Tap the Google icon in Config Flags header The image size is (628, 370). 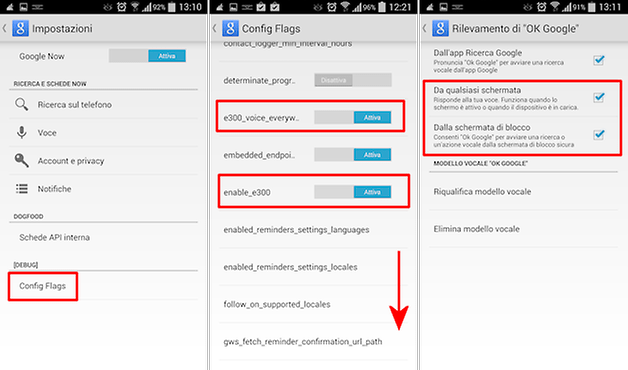[x=230, y=28]
